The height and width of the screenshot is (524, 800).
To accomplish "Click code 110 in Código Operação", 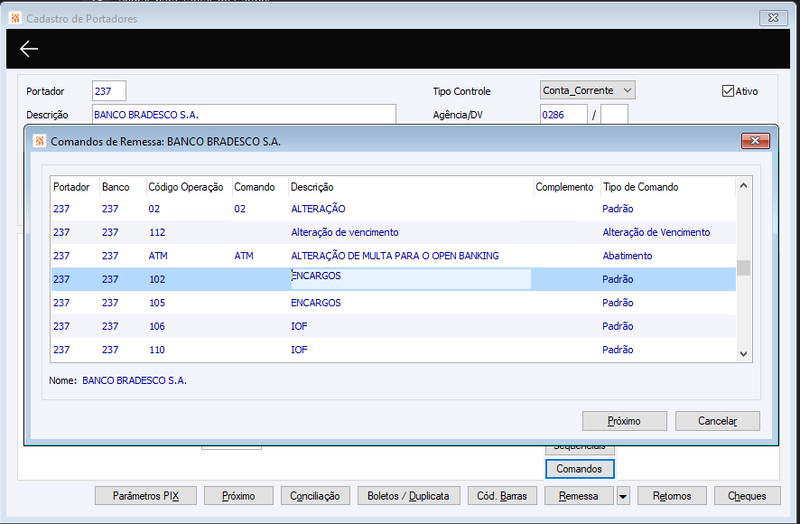I will pos(157,350).
